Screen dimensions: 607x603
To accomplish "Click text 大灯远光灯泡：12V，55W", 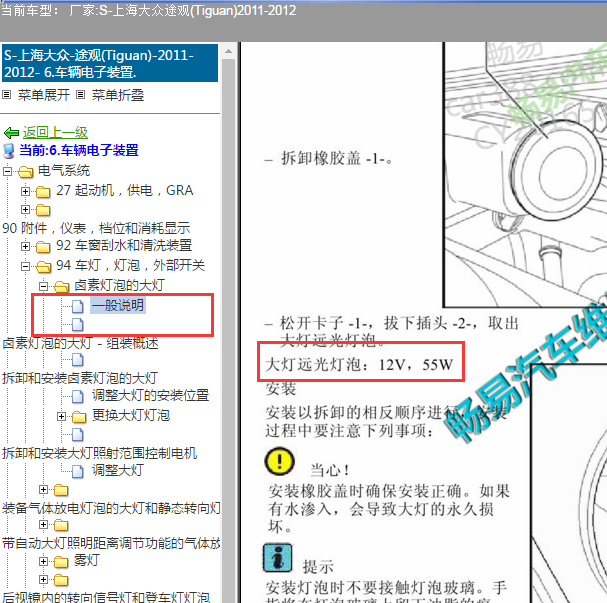I will coord(359,364).
